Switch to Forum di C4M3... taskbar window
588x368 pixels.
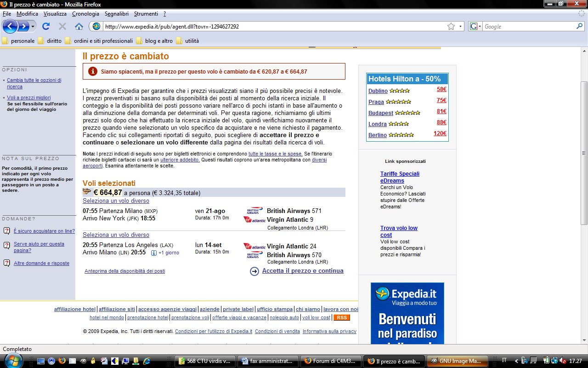click(331, 361)
